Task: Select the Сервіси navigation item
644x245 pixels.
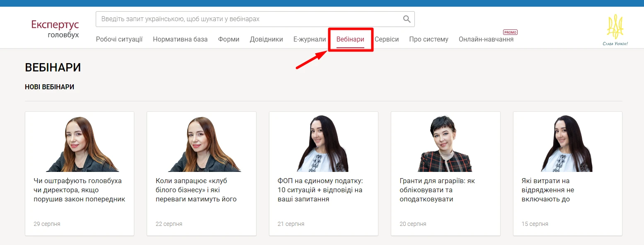Action: 387,39
